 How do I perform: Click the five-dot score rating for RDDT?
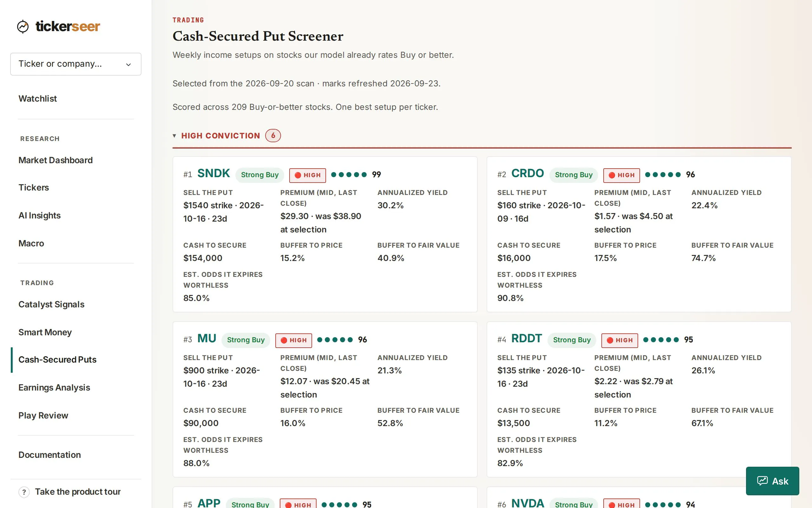(x=661, y=340)
